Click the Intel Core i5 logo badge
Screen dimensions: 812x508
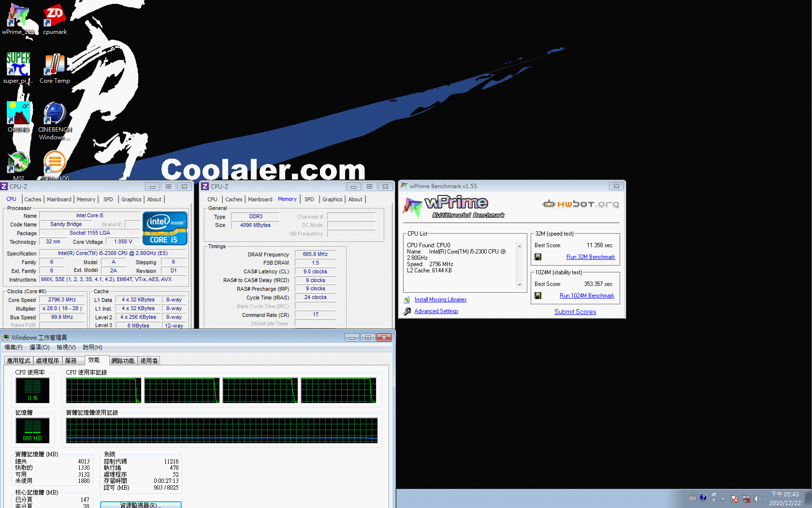point(165,228)
